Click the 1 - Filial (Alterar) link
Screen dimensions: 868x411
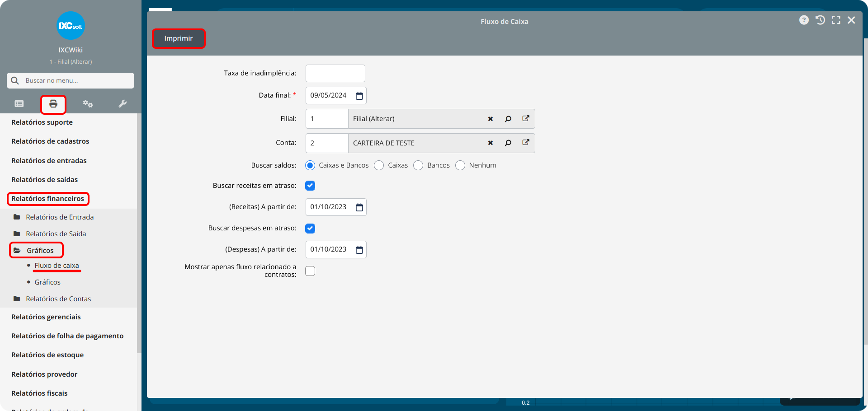pyautogui.click(x=71, y=62)
